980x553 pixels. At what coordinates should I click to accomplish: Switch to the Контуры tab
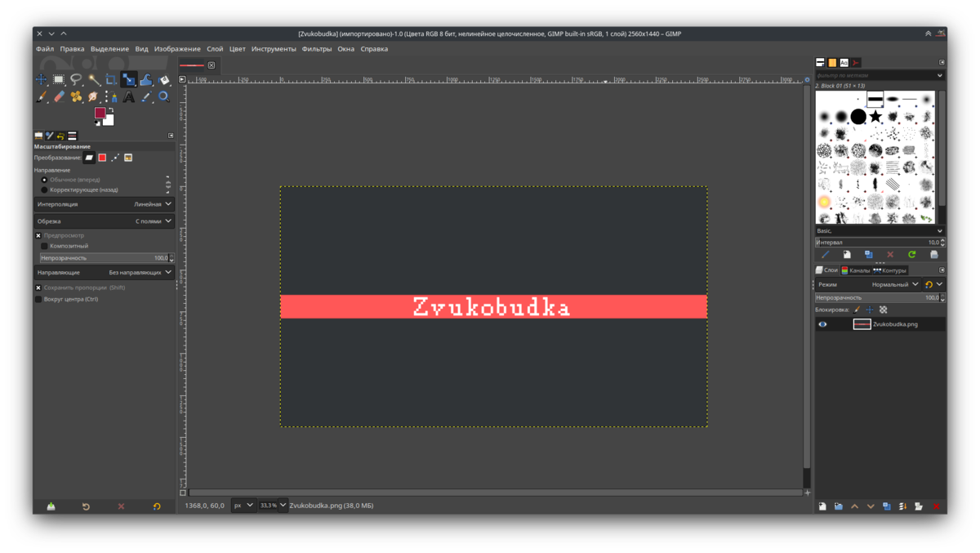pos(890,270)
